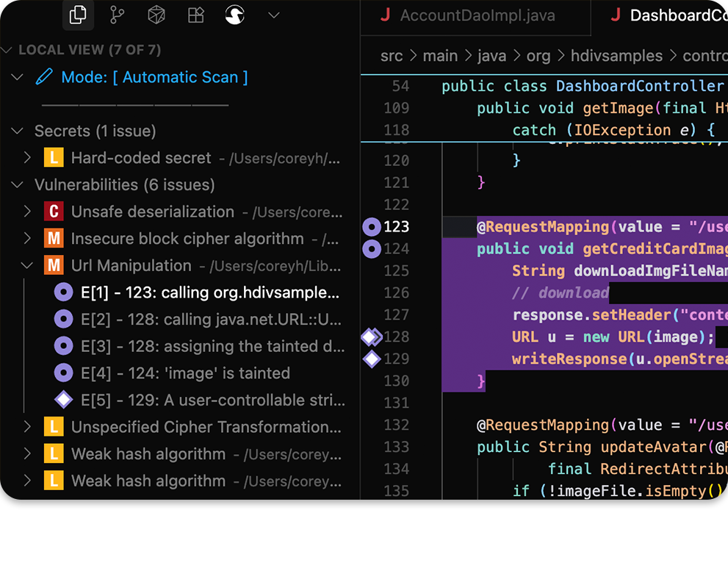Collapse the LOCAL VIEW (7 OF 7) section
Image resolution: width=728 pixels, height=582 pixels.
coord(7,50)
